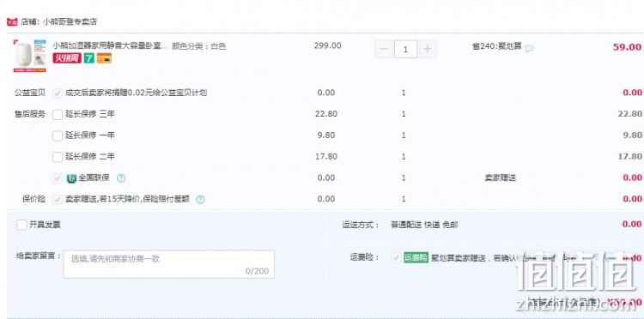Click the 省240:聚划算 discount label
Viewport: 644px width, 319px height.
496,46
